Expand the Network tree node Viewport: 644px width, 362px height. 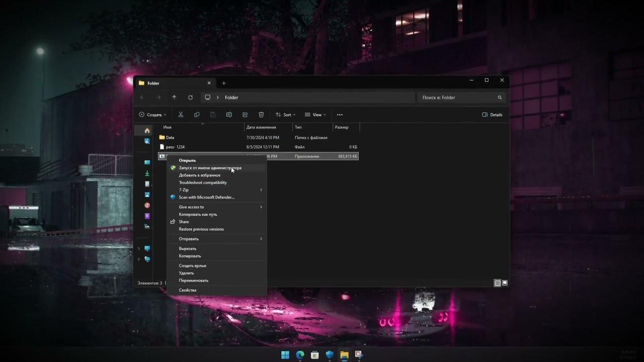click(139, 259)
